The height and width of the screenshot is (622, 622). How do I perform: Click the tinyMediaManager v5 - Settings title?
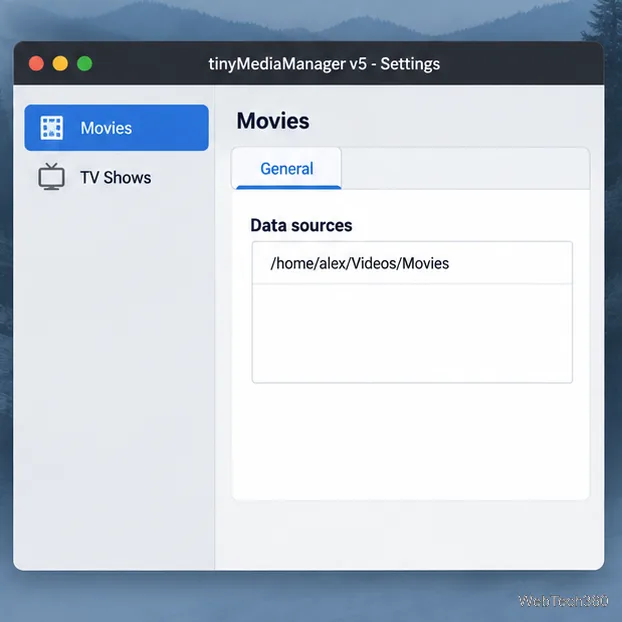click(x=324, y=64)
